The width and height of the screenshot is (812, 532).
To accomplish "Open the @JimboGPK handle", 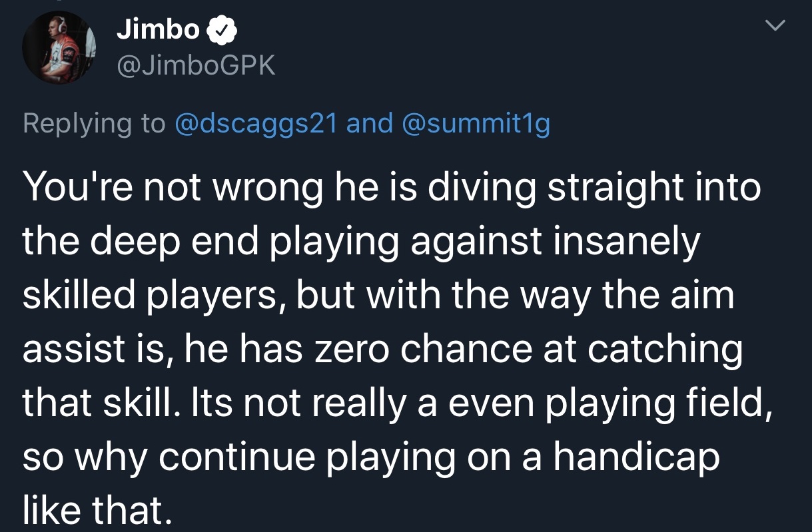I will [196, 65].
